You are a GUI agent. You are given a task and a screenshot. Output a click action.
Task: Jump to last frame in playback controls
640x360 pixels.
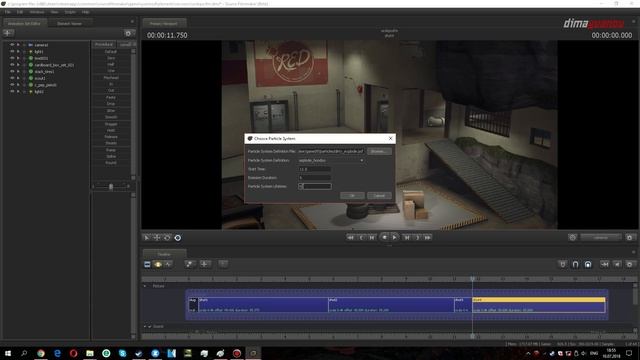click(427, 238)
